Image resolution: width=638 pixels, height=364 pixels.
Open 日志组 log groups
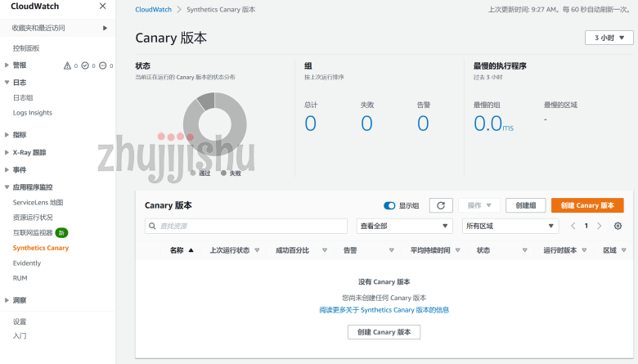coord(23,97)
